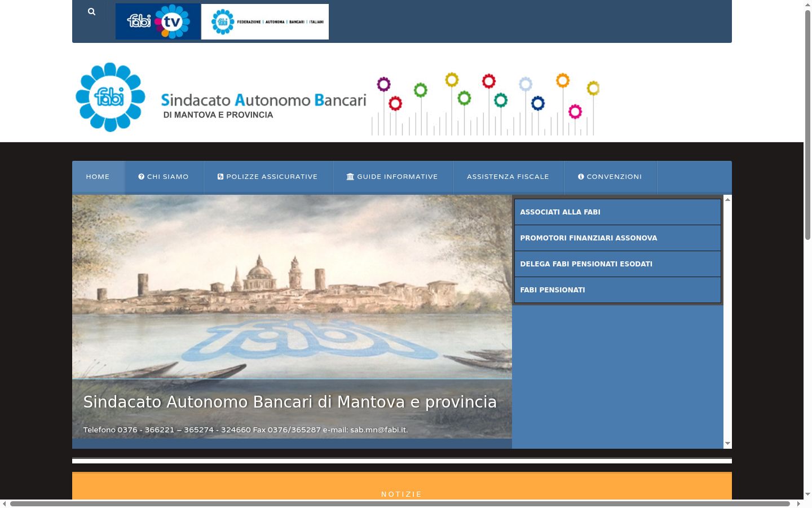Click the NOTIZIE section heading
The image size is (812, 508).
pyautogui.click(x=401, y=494)
